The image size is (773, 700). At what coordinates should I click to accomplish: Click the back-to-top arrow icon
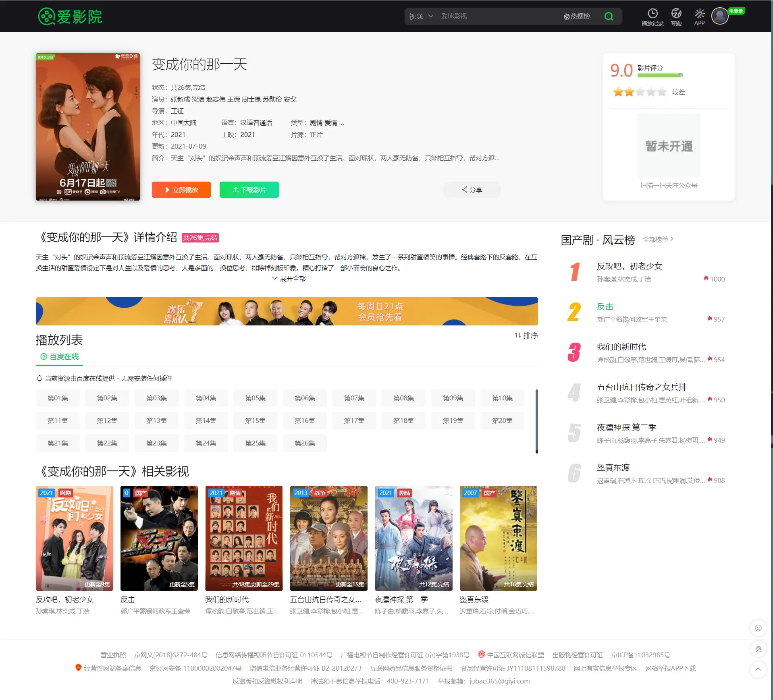pos(758,670)
